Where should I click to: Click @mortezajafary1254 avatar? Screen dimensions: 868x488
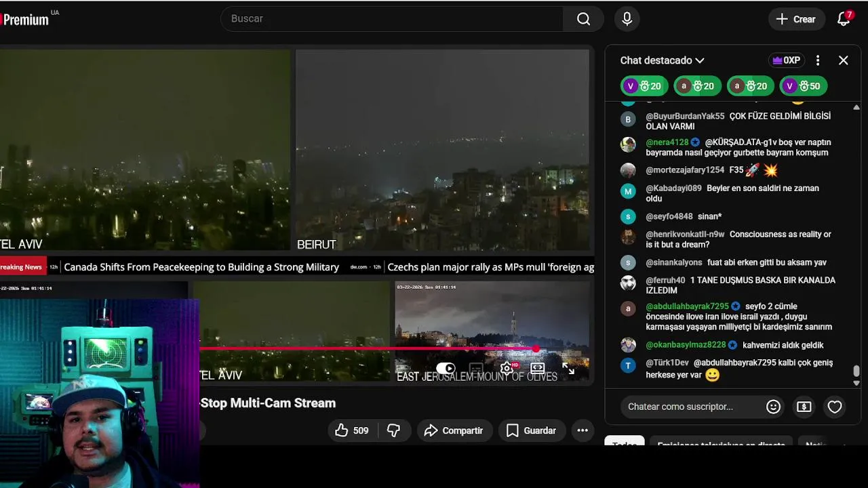628,170
